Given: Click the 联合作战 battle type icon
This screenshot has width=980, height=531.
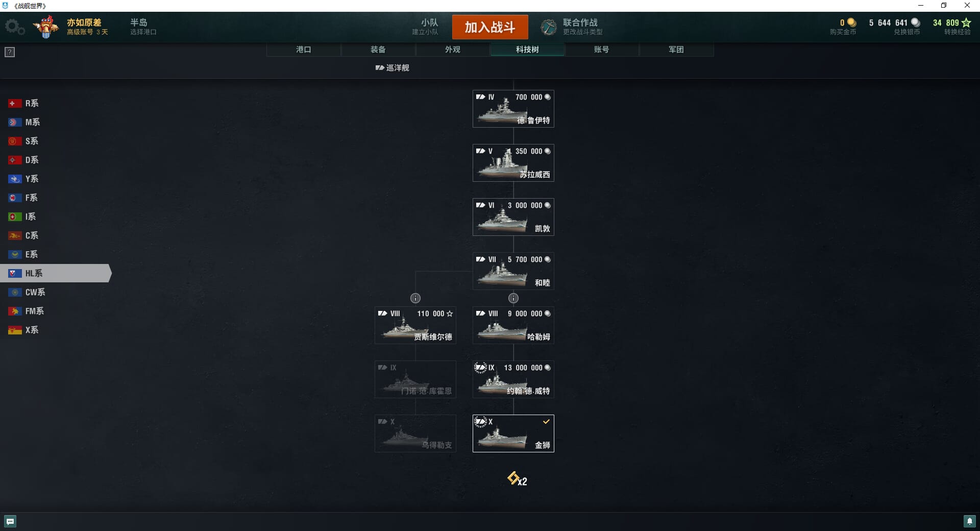Looking at the screenshot, I should (549, 27).
